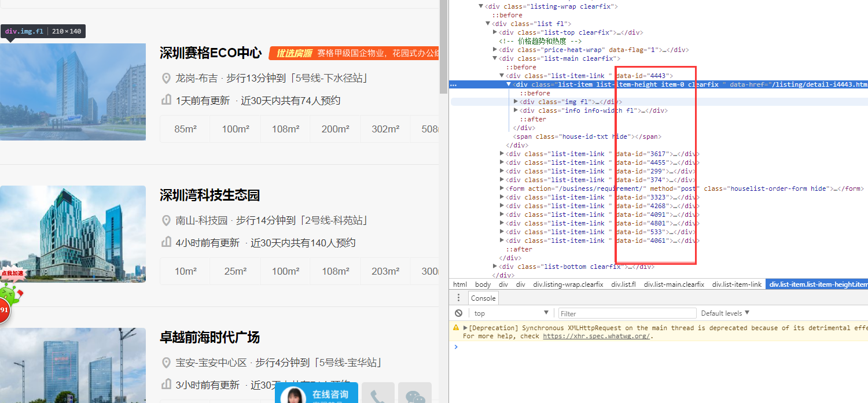
Task: Click the 步行14分钟到「2号线-科苑站」 text
Action: (x=302, y=221)
